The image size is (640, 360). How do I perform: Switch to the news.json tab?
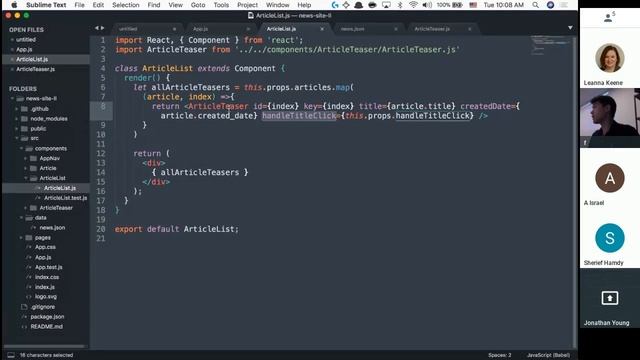[352, 29]
